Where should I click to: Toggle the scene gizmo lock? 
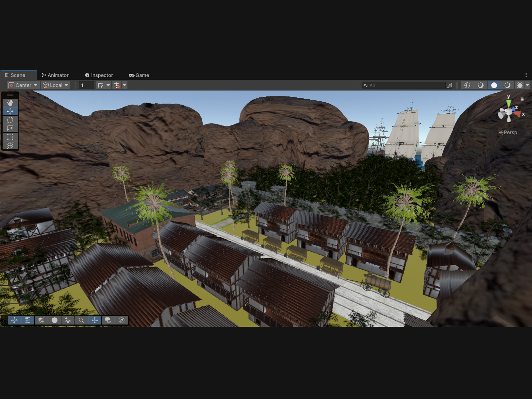pyautogui.click(x=522, y=99)
